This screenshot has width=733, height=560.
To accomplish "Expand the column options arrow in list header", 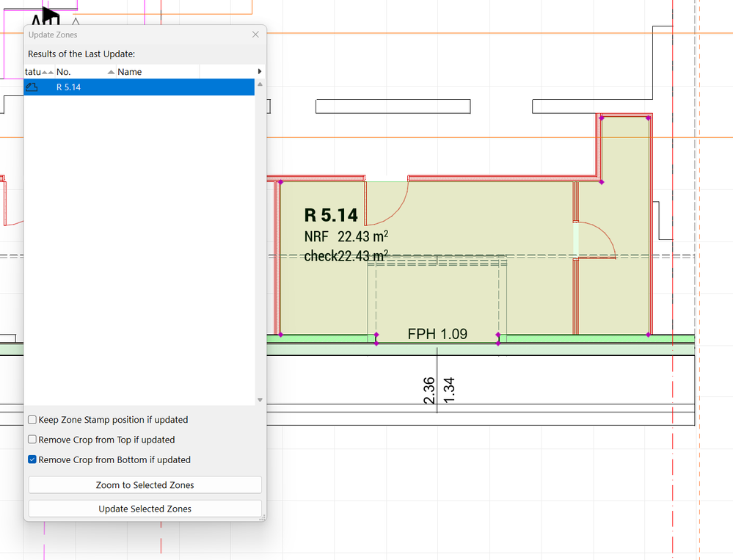I will tap(260, 71).
